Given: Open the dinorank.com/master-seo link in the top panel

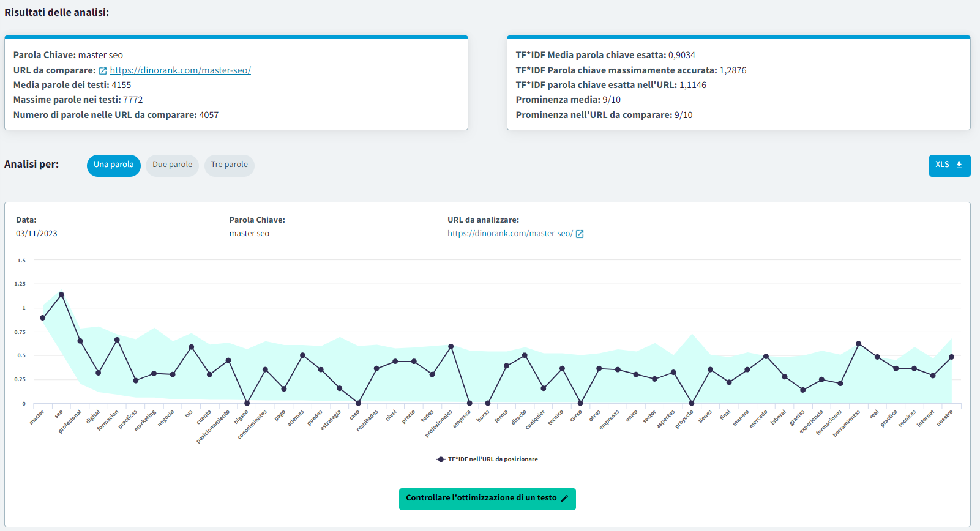Looking at the screenshot, I should [180, 70].
